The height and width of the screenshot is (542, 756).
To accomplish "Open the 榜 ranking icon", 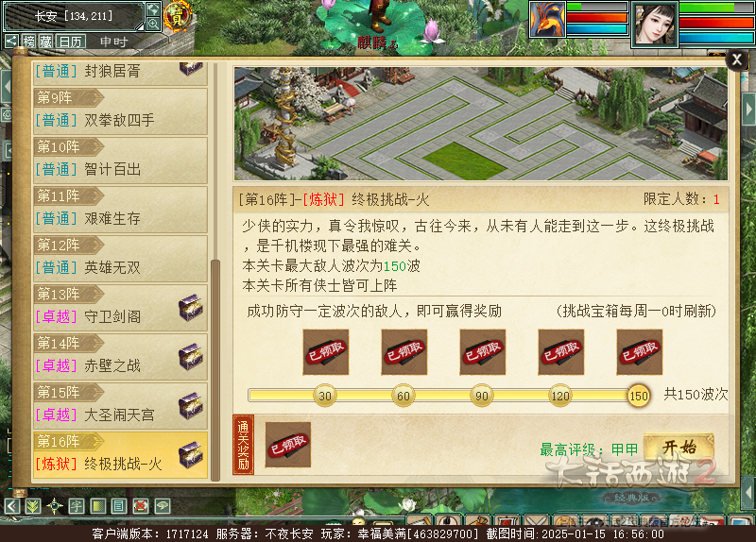I will [x=29, y=42].
